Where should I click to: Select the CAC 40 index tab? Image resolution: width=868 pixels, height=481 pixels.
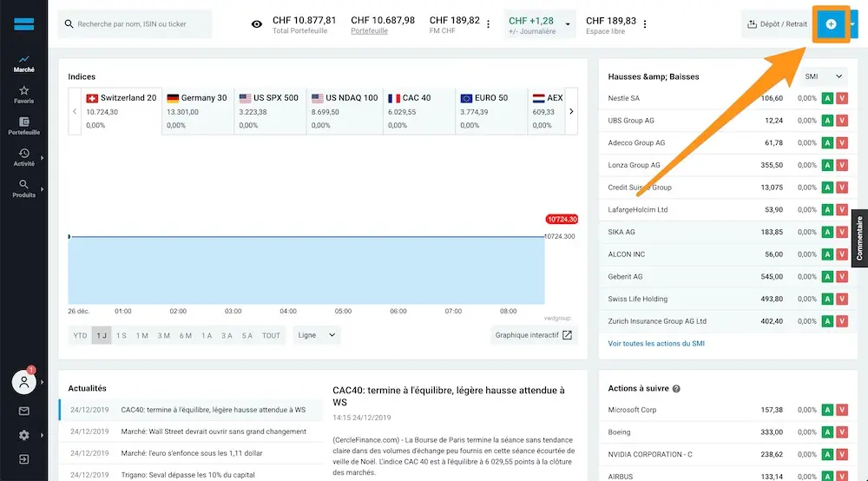pyautogui.click(x=419, y=111)
